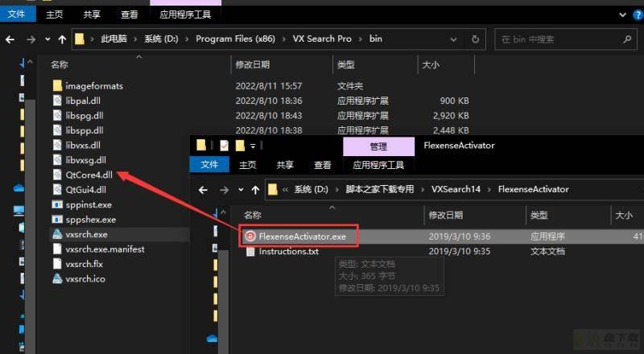Go up one level in FlexenseActivator window
Viewport: 644px width, 354px height.
point(255,190)
